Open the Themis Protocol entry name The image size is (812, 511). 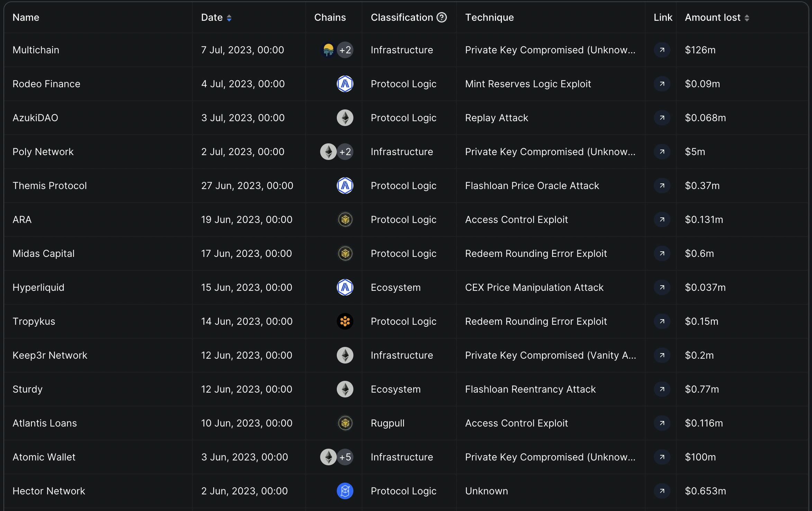pos(49,186)
